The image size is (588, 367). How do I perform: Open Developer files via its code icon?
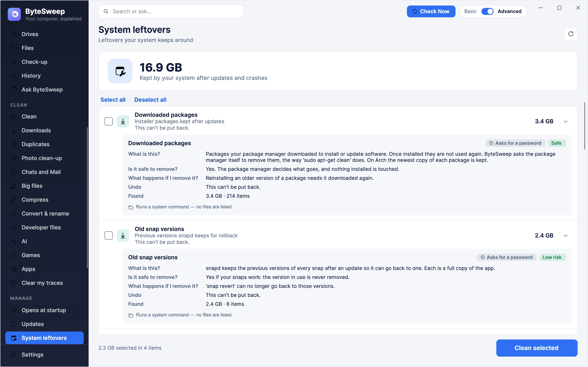click(x=14, y=227)
